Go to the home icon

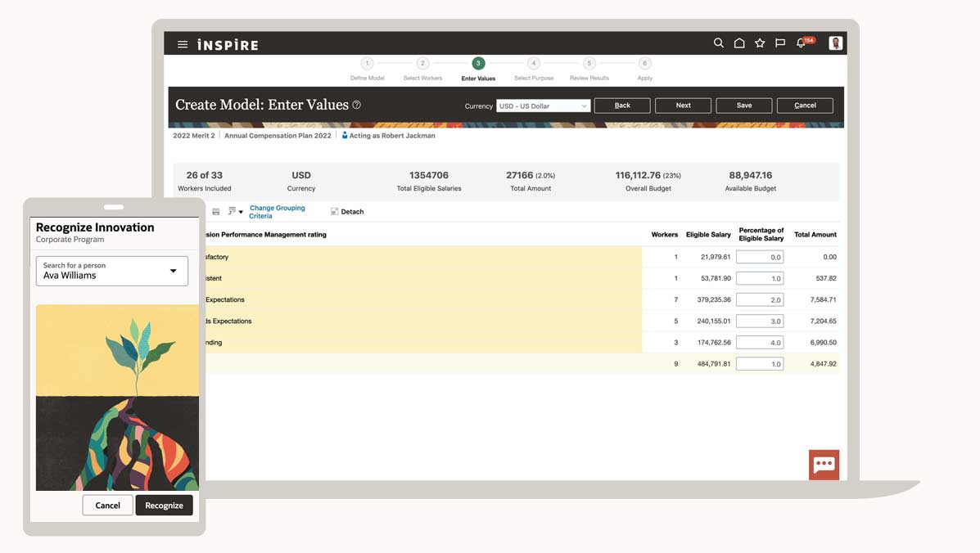tap(738, 43)
